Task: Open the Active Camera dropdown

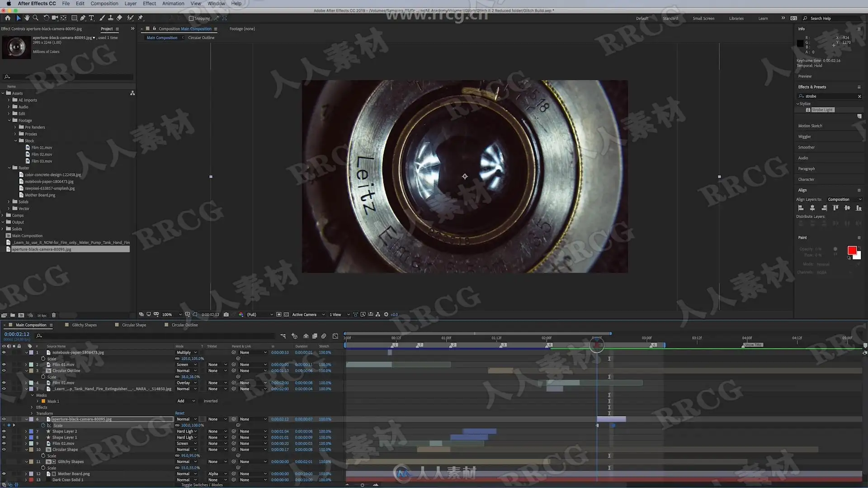Action: pyautogui.click(x=308, y=314)
